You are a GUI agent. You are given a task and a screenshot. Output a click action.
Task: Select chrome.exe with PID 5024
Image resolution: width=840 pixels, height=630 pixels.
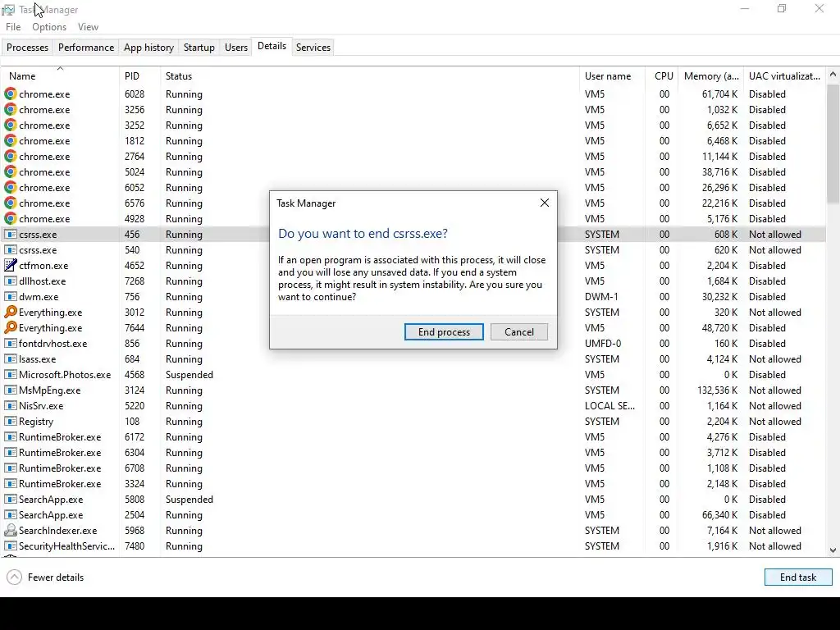[x=44, y=172]
